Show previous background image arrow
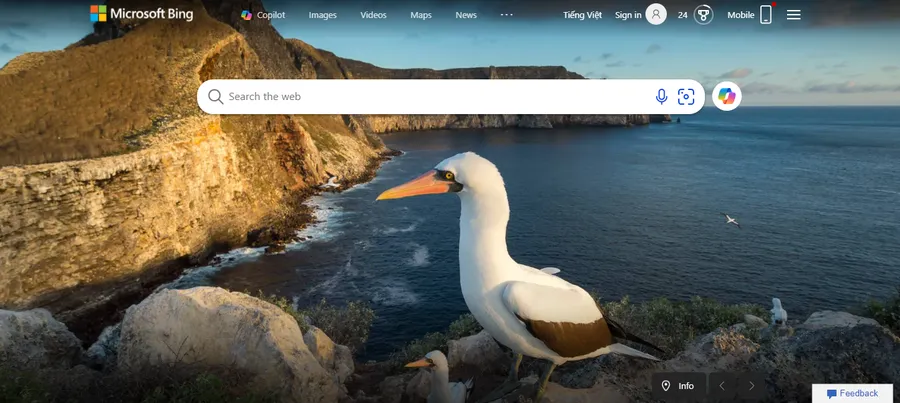Screen dimensions: 900x403 tap(723, 386)
